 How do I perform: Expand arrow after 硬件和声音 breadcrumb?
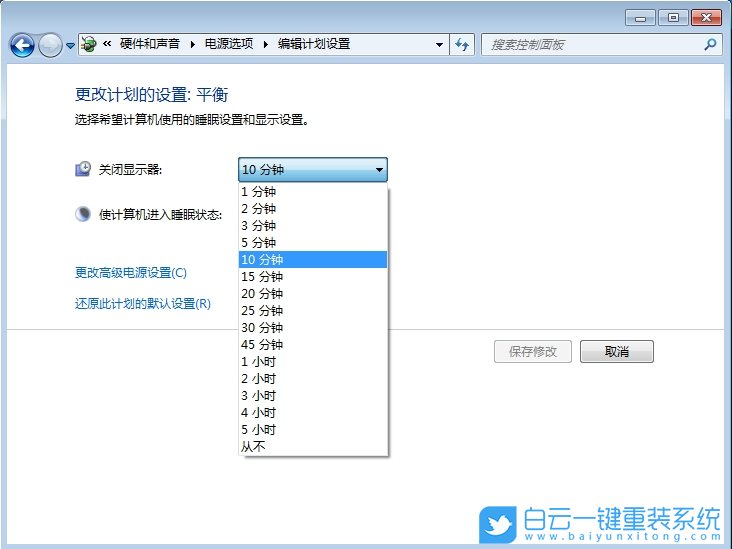[192, 44]
